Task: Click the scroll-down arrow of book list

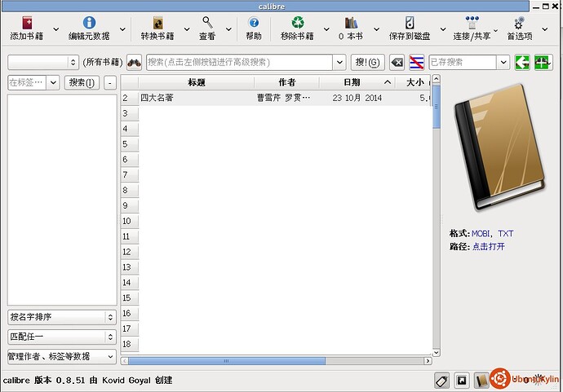Action: coord(437,353)
